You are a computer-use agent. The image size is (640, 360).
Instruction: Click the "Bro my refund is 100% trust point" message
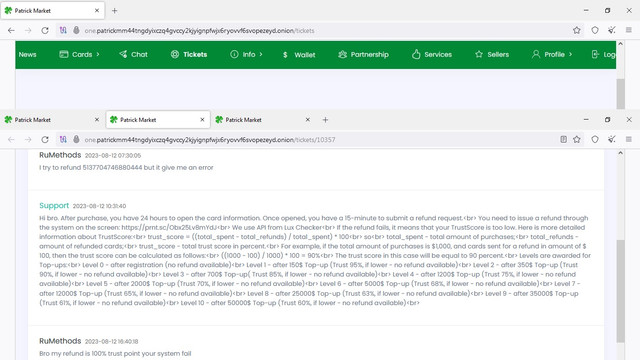(x=115, y=353)
